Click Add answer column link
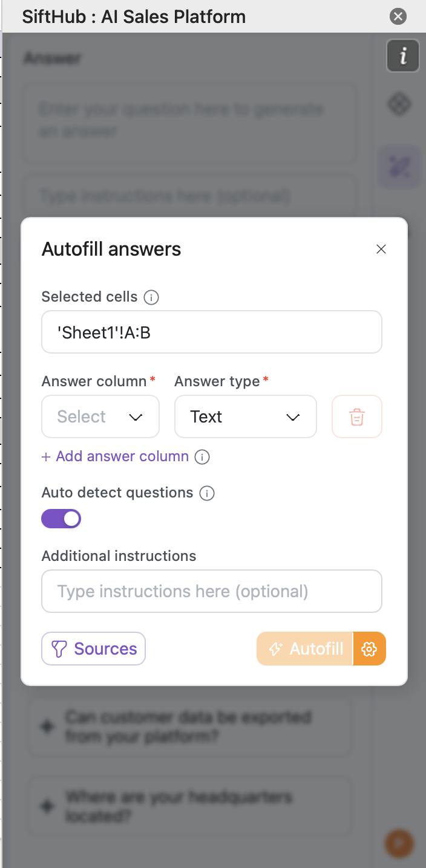426x868 pixels. tap(115, 456)
